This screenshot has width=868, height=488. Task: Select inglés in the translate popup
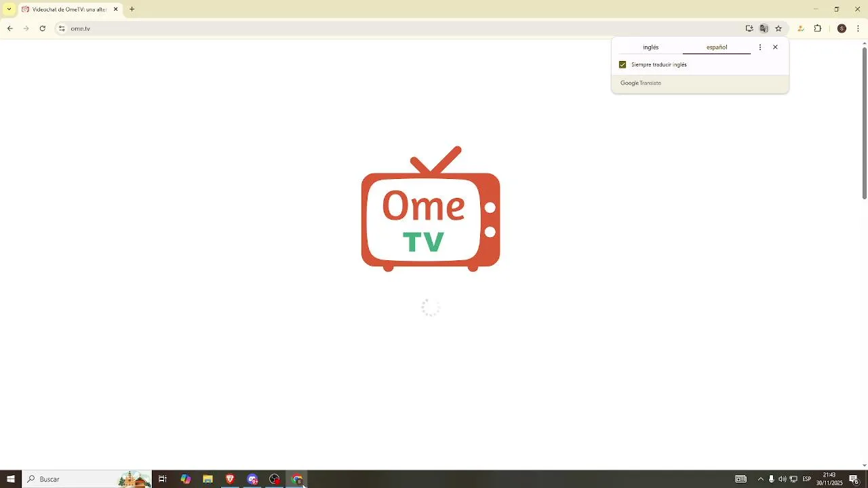pyautogui.click(x=651, y=47)
